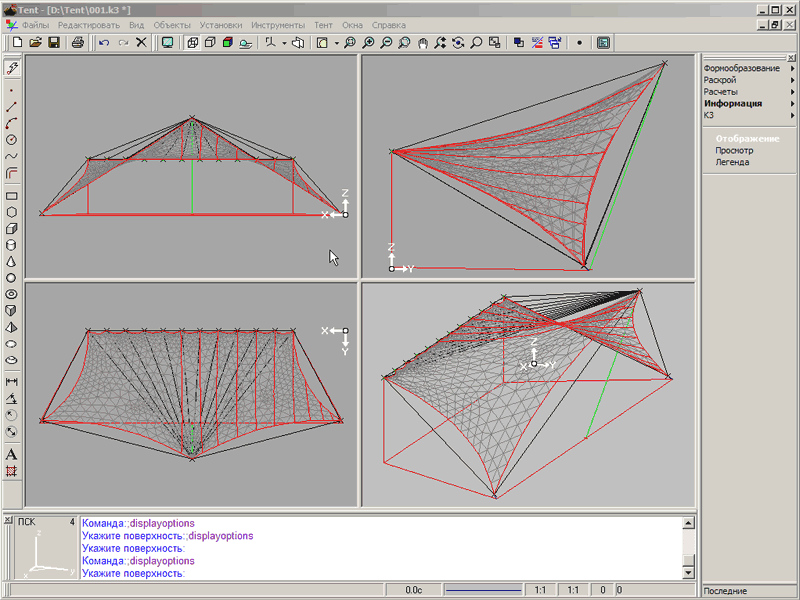Expand the Раскрой submenu arrow

click(x=792, y=79)
